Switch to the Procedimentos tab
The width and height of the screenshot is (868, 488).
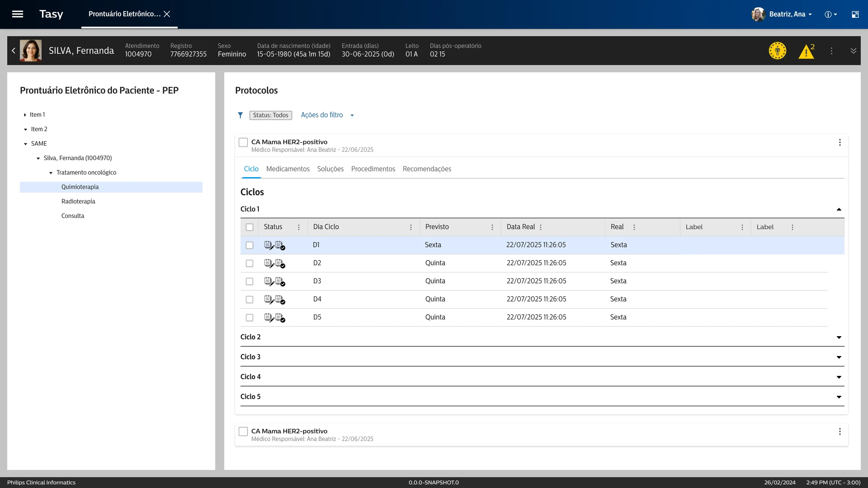pyautogui.click(x=373, y=169)
